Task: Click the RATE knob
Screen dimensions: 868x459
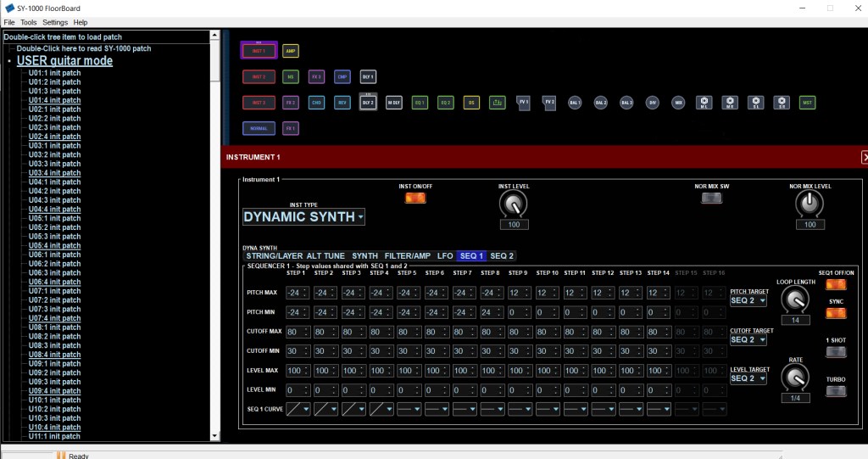Action: tap(795, 378)
